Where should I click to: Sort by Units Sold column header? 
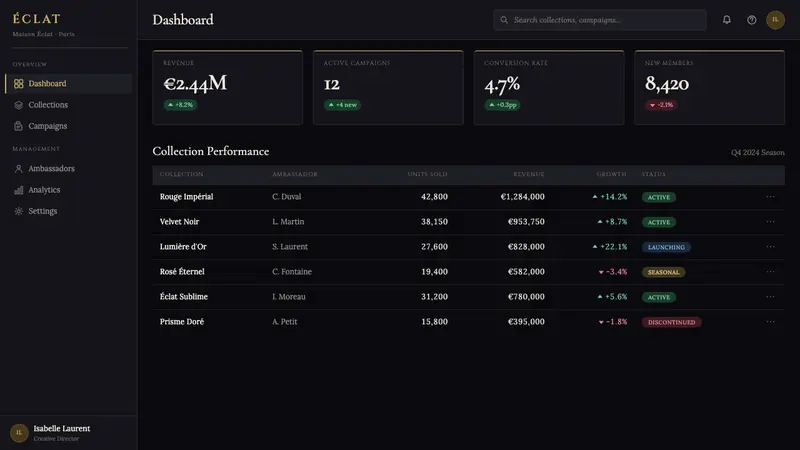pyautogui.click(x=427, y=174)
